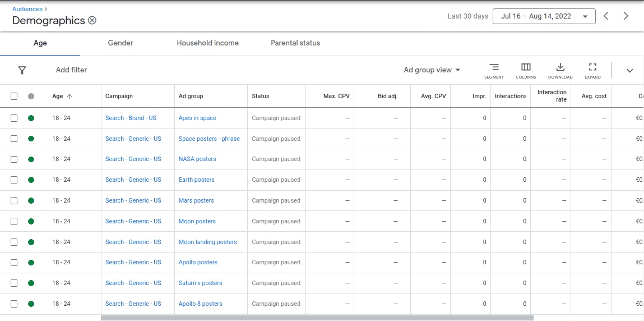644x321 pixels.
Task: Click the Interactions column header
Action: (x=511, y=96)
